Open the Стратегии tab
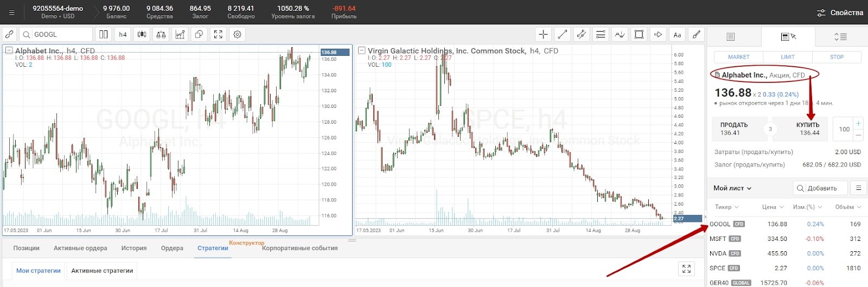The height and width of the screenshot is (287, 868). (213, 248)
